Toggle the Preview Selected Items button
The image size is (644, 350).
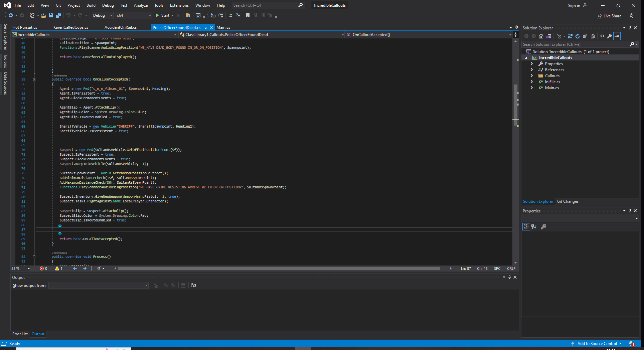[x=617, y=36]
